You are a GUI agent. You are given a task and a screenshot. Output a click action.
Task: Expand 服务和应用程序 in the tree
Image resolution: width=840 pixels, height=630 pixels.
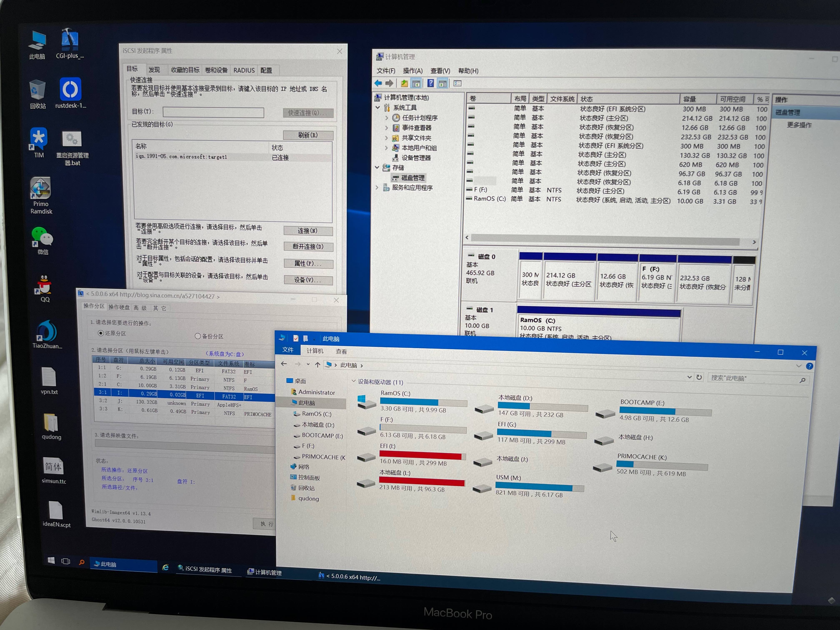[x=377, y=187]
